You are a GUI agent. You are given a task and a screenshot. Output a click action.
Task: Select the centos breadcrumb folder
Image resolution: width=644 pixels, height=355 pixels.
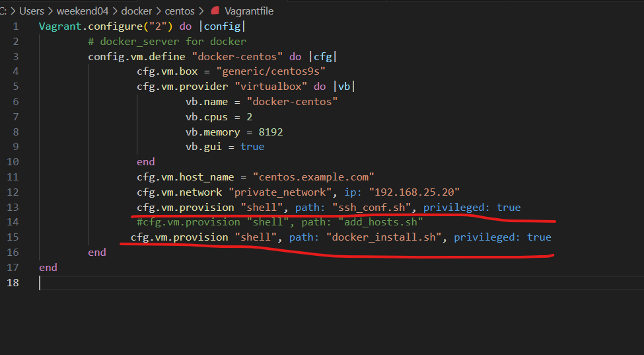pyautogui.click(x=180, y=11)
